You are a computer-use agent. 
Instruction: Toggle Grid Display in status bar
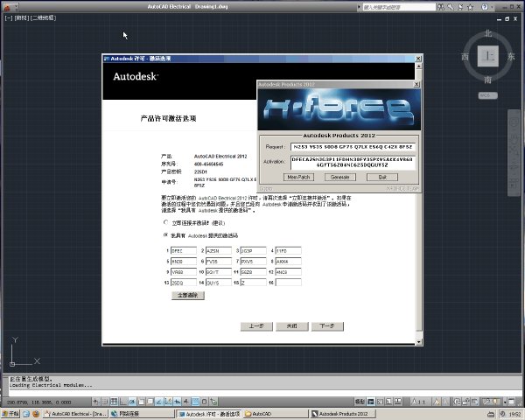point(114,402)
